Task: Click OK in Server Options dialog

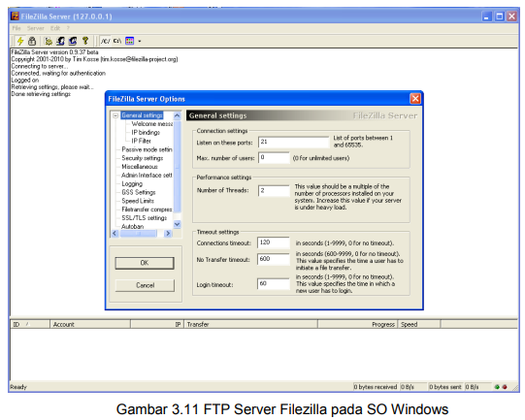Action: tap(145, 263)
